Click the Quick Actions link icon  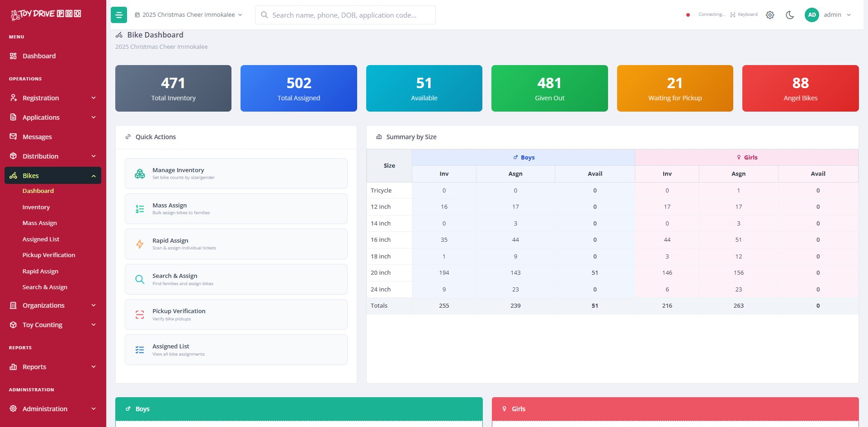pos(128,137)
